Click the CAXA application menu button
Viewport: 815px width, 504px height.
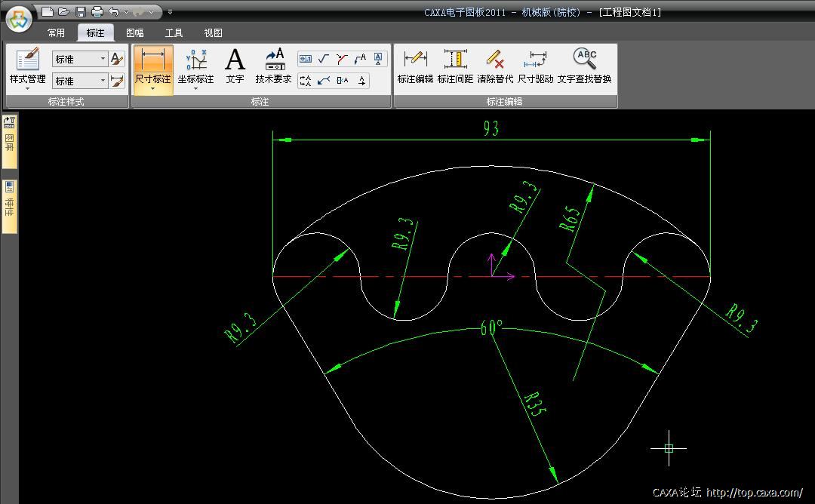click(19, 19)
